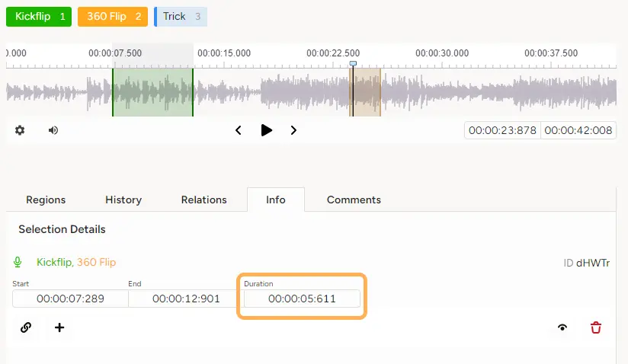Select the Trick label
The image size is (628, 364).
(x=181, y=16)
